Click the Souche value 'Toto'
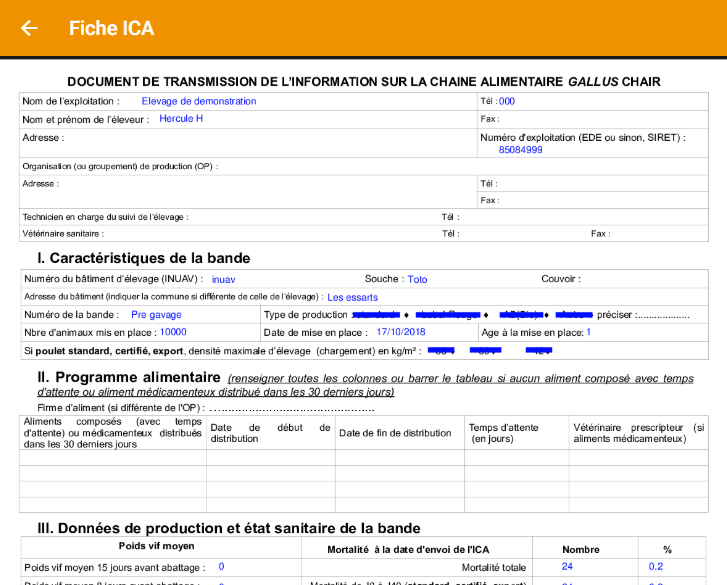Image resolution: width=727 pixels, height=585 pixels. [x=417, y=279]
